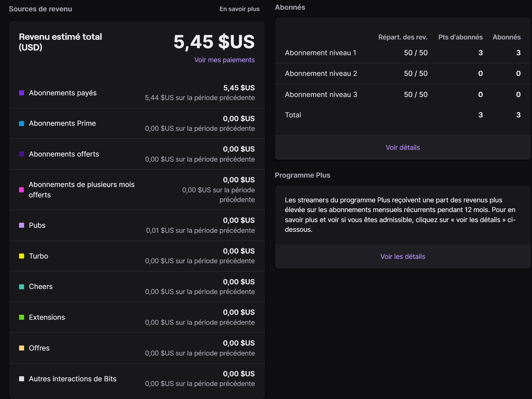Select the Abonnement niveau 2 row
Screen dimensions: 532x399
403,74
